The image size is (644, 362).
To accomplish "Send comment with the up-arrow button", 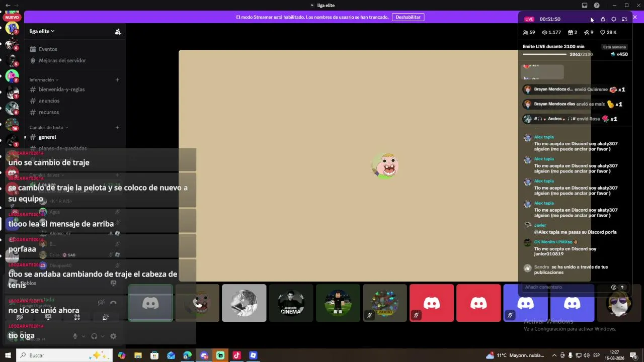I will pos(622,287).
